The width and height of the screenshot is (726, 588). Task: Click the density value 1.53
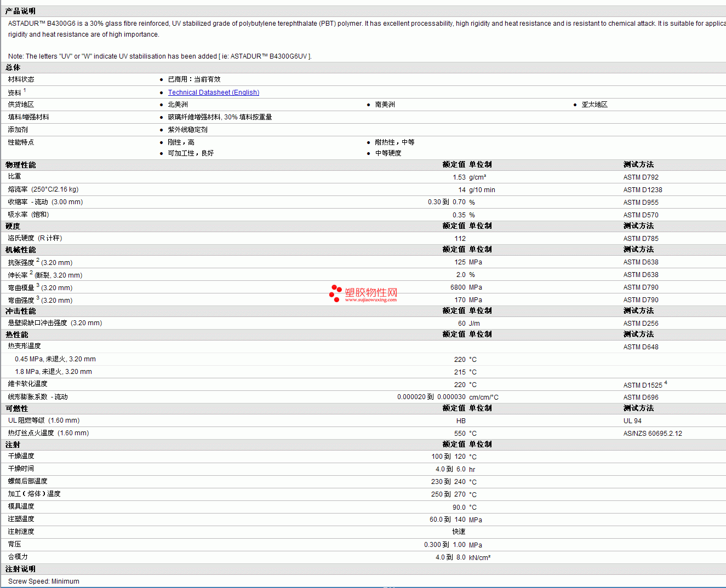click(x=459, y=177)
